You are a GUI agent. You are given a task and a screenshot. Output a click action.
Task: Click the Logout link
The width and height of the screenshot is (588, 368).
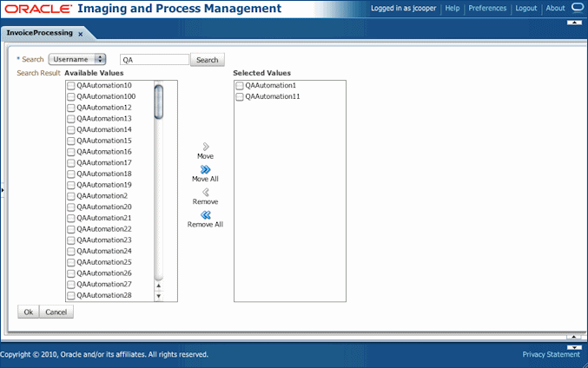pyautogui.click(x=525, y=8)
